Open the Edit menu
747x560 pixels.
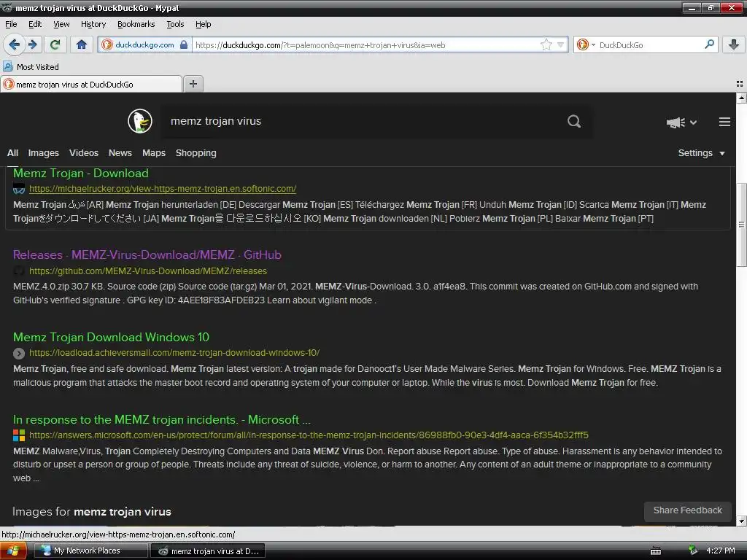coord(35,24)
